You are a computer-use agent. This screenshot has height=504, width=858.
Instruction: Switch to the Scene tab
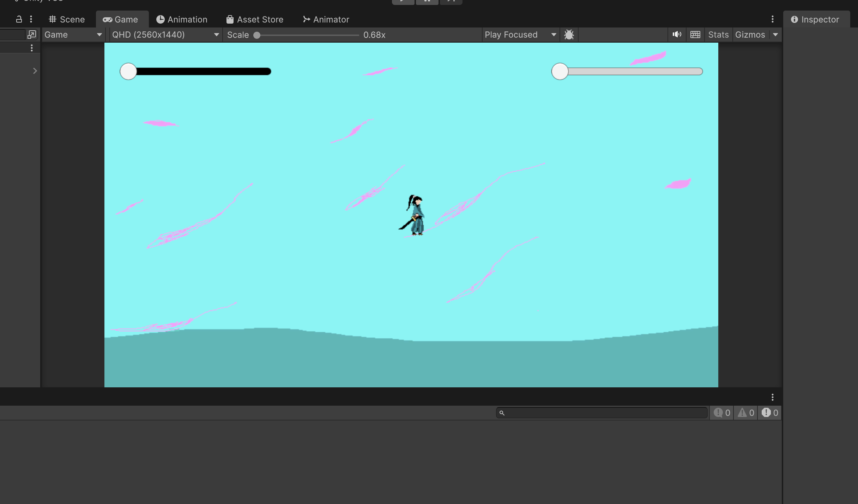point(67,19)
